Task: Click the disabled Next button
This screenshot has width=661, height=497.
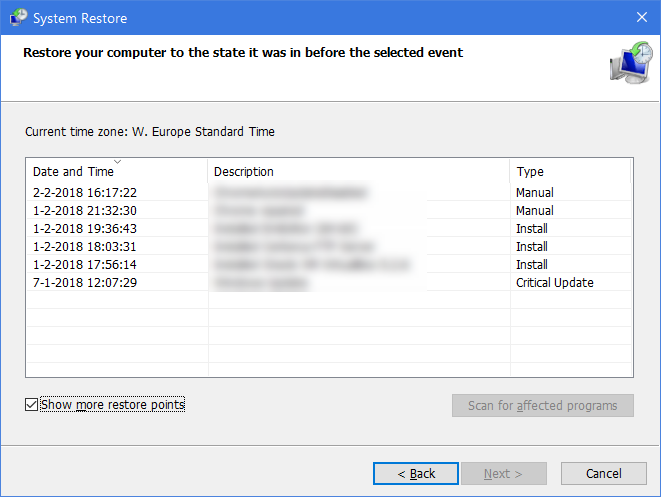Action: click(504, 473)
